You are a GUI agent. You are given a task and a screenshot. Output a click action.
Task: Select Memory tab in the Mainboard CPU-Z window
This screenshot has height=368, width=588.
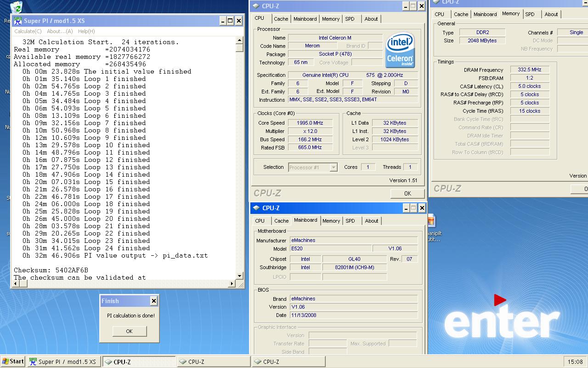(x=331, y=221)
